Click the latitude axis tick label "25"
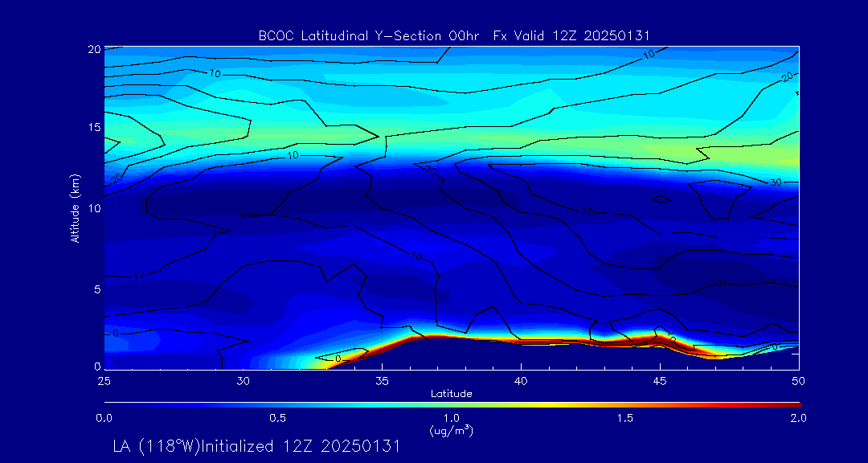This screenshot has width=868, height=463. [104, 382]
